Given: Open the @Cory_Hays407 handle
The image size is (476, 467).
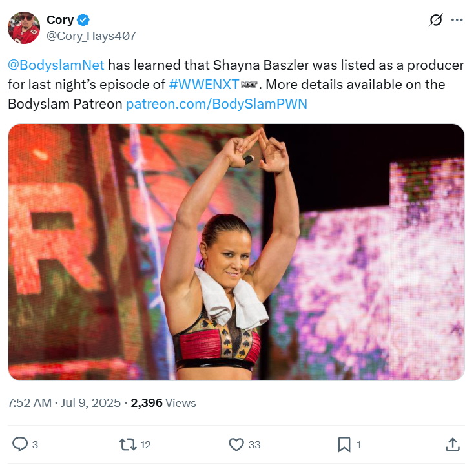Looking at the screenshot, I should [91, 36].
